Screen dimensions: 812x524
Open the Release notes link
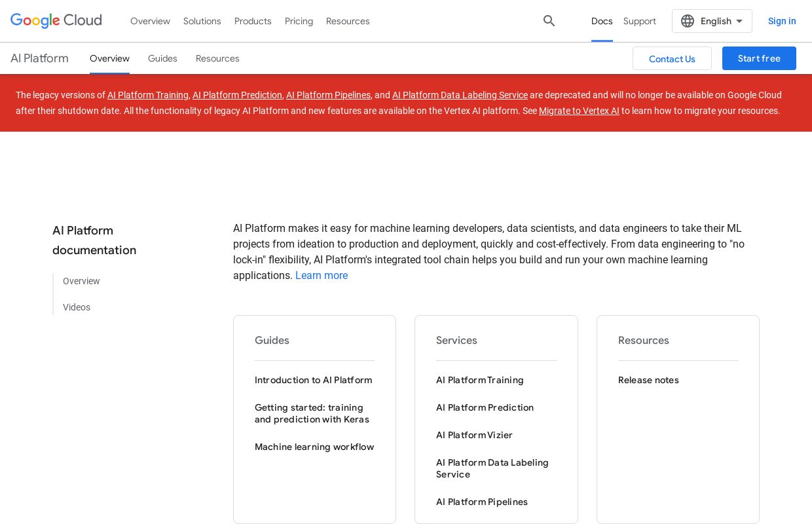point(648,380)
